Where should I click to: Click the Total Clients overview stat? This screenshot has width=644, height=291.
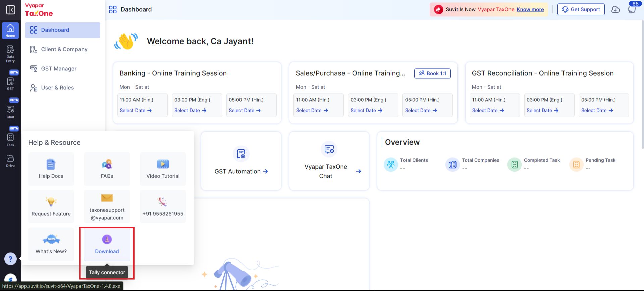(x=406, y=164)
